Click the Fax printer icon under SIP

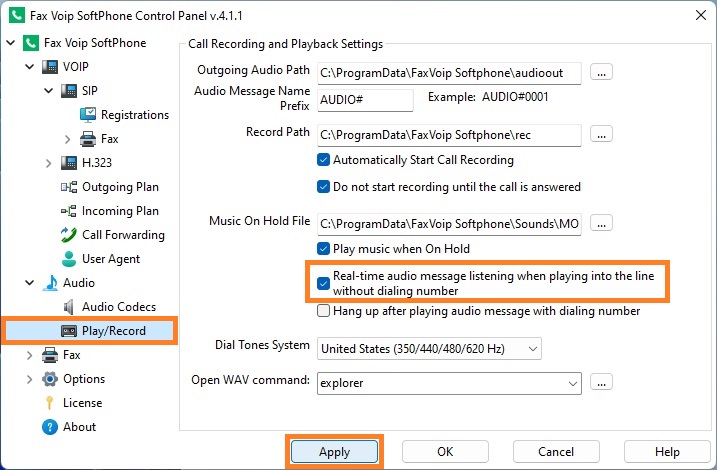(x=88, y=139)
